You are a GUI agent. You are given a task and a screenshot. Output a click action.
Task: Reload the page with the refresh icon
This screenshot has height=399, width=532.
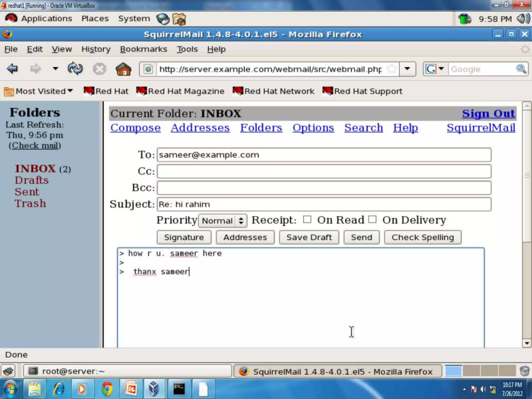pos(75,69)
